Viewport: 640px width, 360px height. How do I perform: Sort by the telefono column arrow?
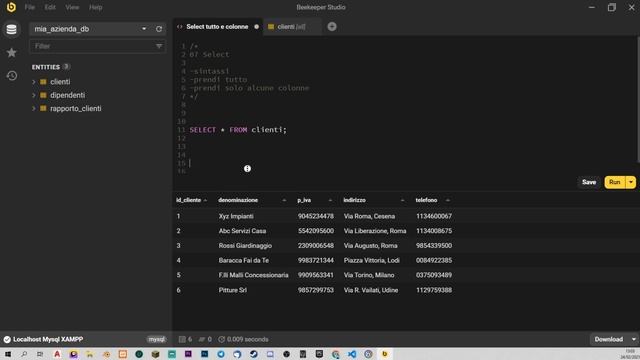(448, 200)
